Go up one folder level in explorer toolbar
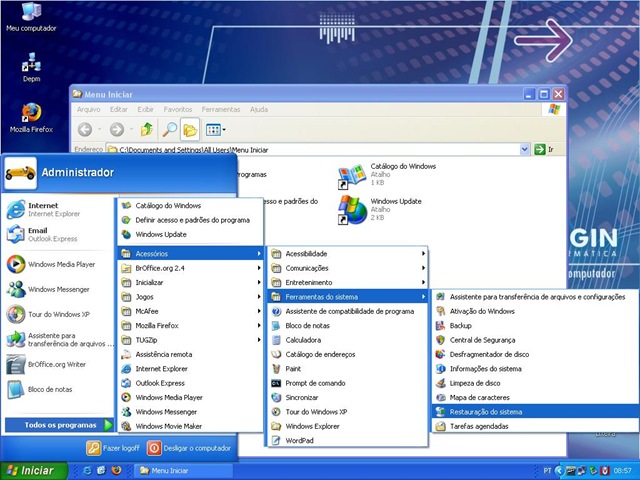 pyautogui.click(x=147, y=130)
